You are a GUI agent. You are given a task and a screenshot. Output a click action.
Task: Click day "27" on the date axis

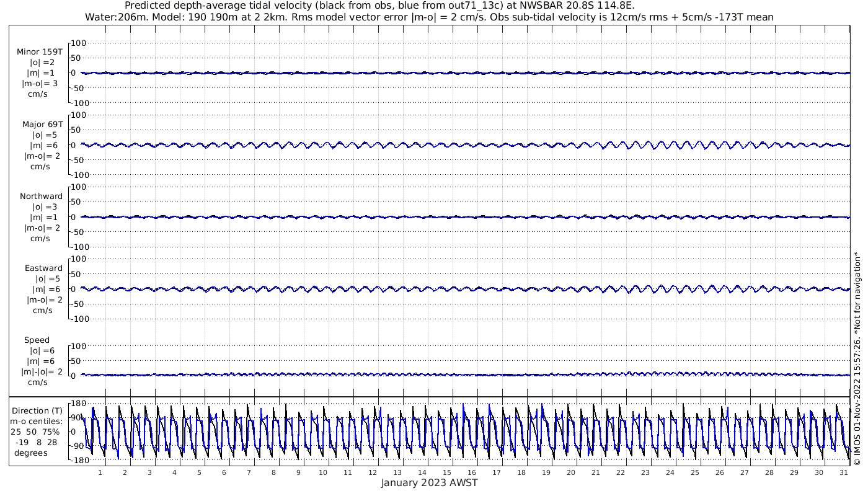pyautogui.click(x=745, y=472)
